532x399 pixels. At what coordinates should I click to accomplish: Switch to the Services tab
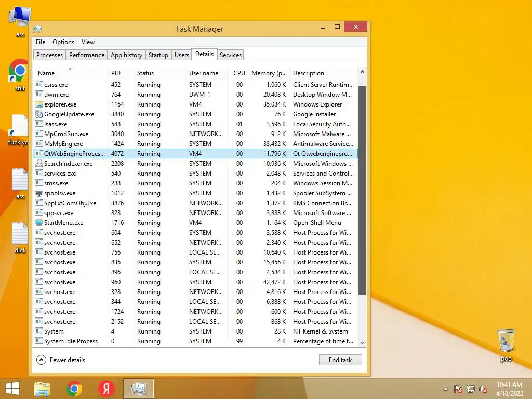tap(230, 55)
